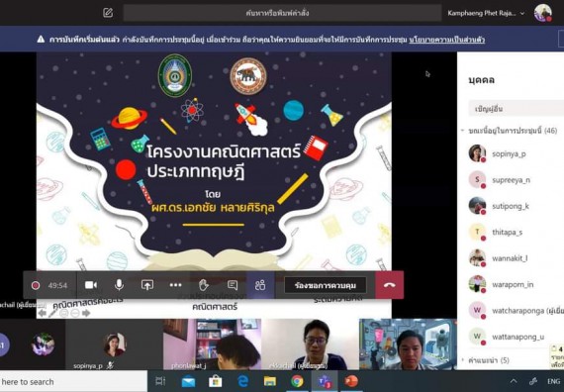Click sopinya_p avatar in participant list

(x=477, y=153)
